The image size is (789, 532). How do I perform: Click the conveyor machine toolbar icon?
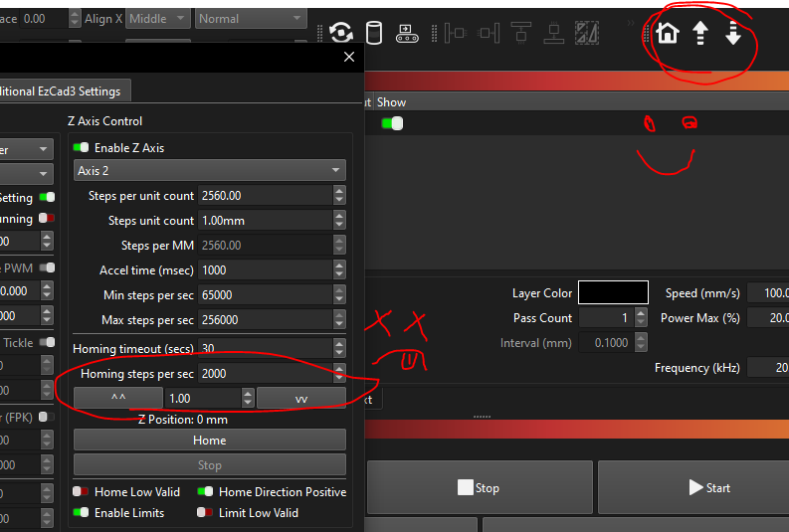(x=407, y=34)
